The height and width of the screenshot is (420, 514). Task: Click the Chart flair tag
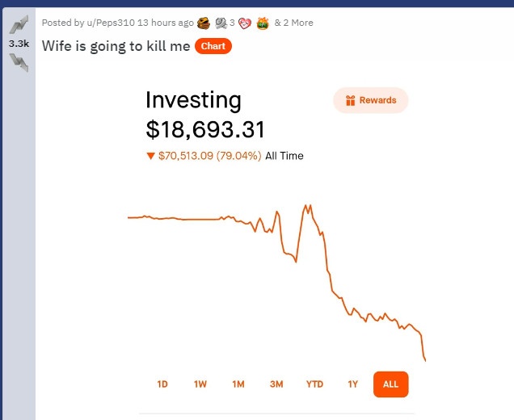coord(213,46)
